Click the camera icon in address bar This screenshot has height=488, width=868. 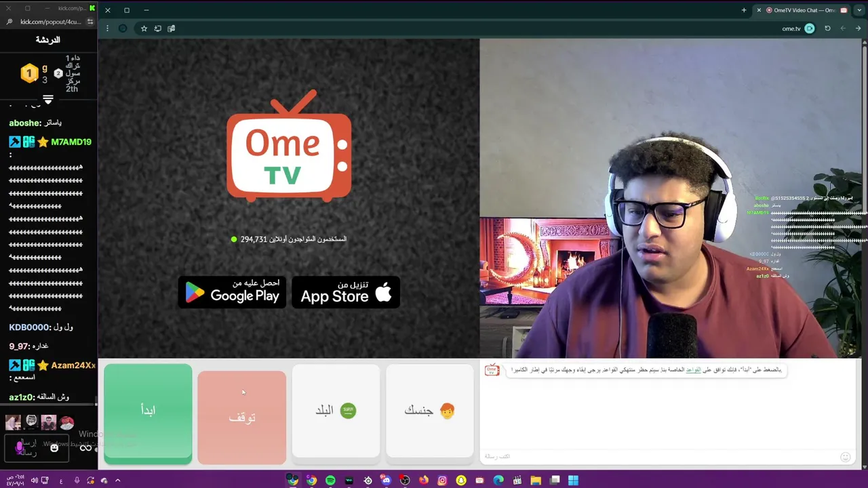[x=809, y=28]
